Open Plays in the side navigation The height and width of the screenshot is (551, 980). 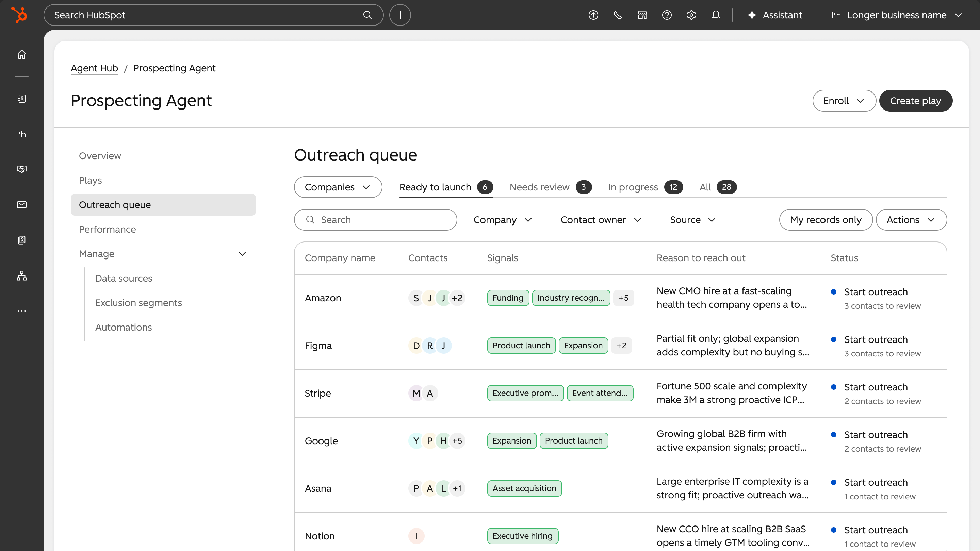point(163,180)
